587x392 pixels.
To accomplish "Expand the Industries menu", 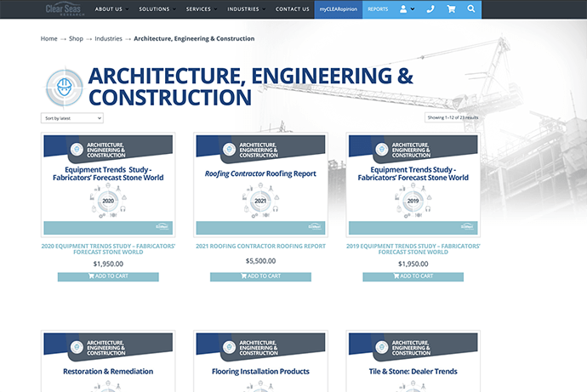I will pos(247,9).
